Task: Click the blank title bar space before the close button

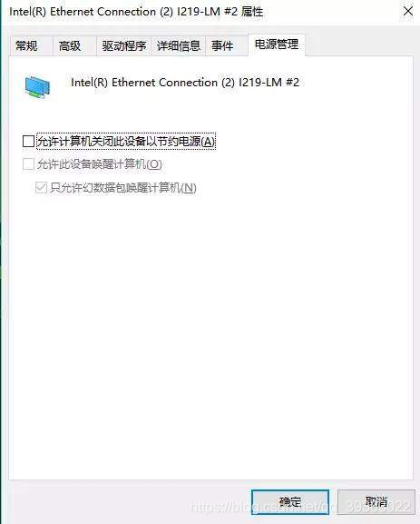Action: 330,12
